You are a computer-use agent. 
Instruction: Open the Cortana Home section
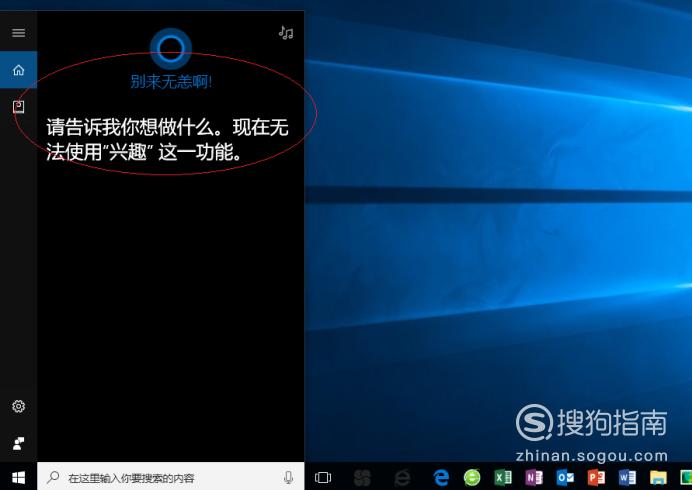coord(19,70)
